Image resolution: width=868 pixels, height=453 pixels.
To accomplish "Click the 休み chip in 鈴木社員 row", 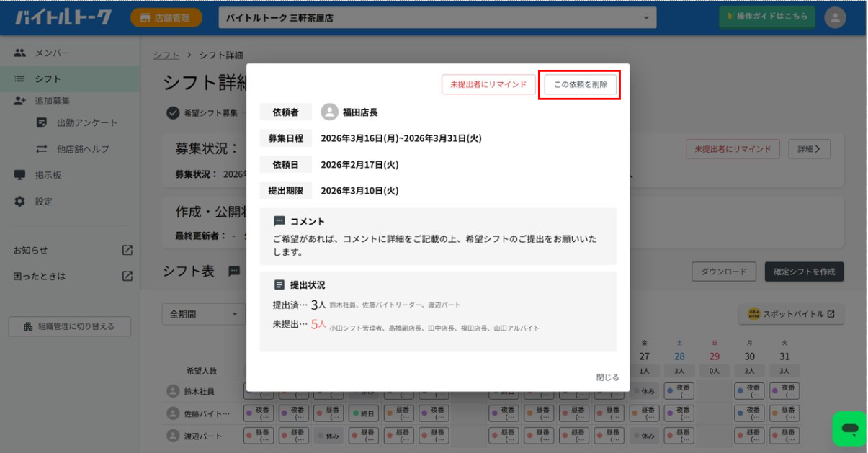I will (x=645, y=391).
